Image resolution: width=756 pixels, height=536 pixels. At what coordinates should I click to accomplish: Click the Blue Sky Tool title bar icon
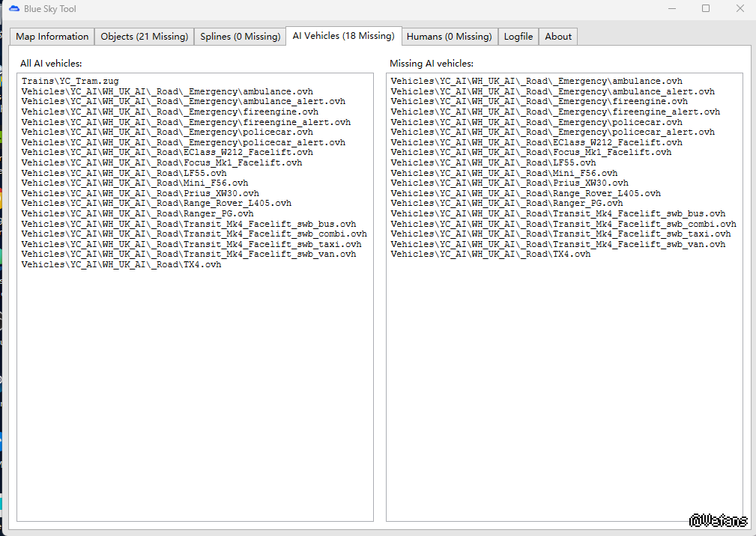(14, 9)
